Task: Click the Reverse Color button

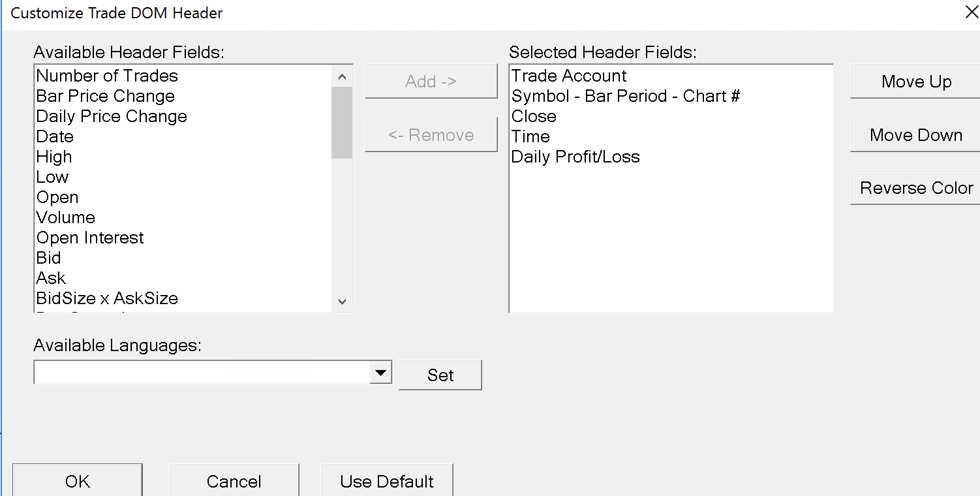Action: tap(916, 188)
